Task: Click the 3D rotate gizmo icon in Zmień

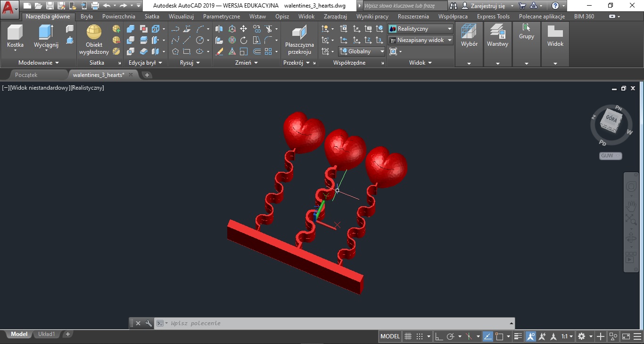Action: [x=232, y=40]
